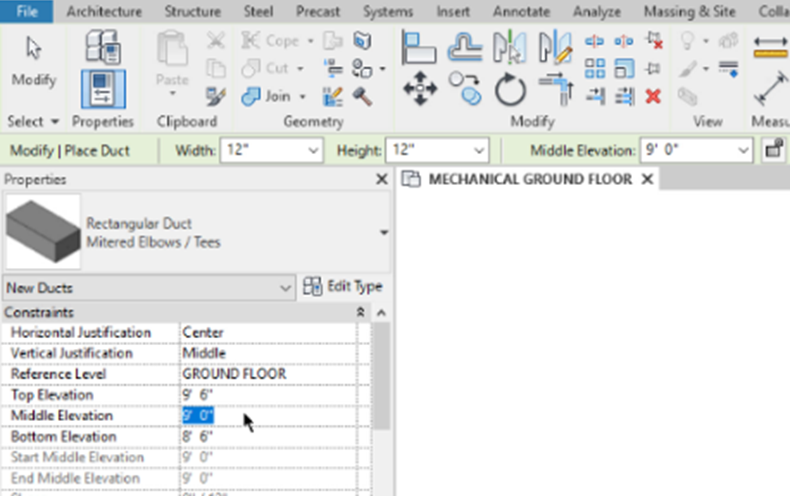
Task: Select the Copy tool in the Modify panel
Action: coord(465,89)
